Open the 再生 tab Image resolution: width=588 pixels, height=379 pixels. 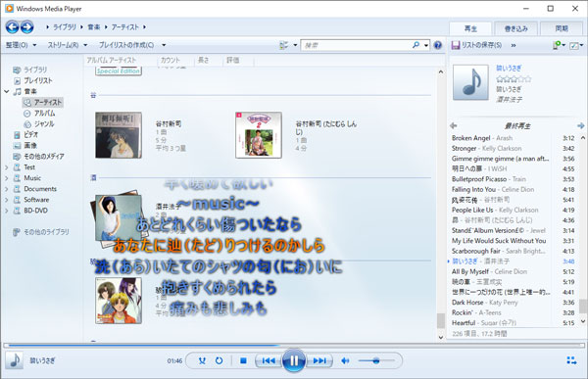click(470, 28)
